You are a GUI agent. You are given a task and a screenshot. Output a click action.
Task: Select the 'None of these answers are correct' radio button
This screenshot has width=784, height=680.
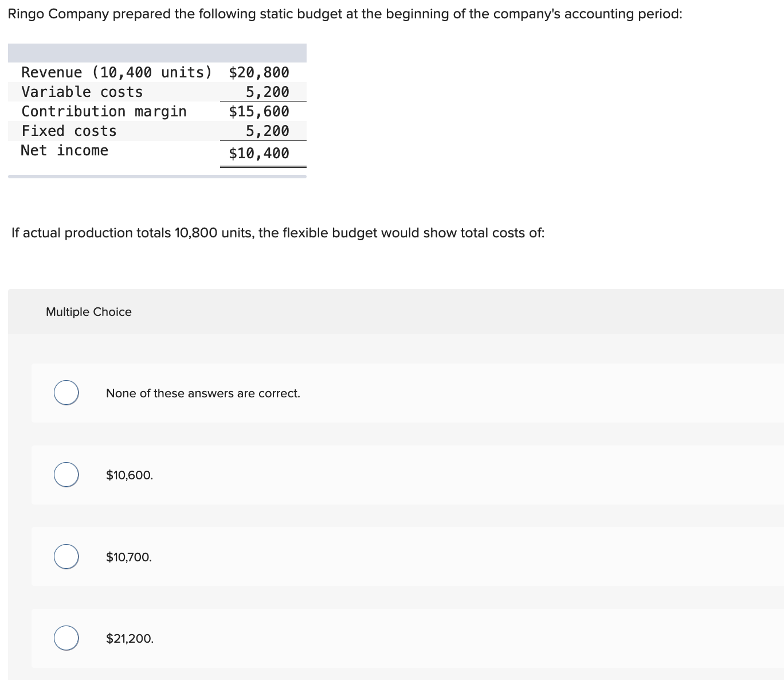(66, 393)
